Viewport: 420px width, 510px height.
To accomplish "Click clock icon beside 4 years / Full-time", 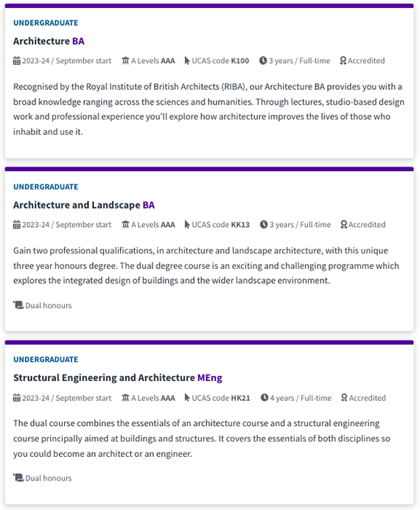I will click(265, 397).
